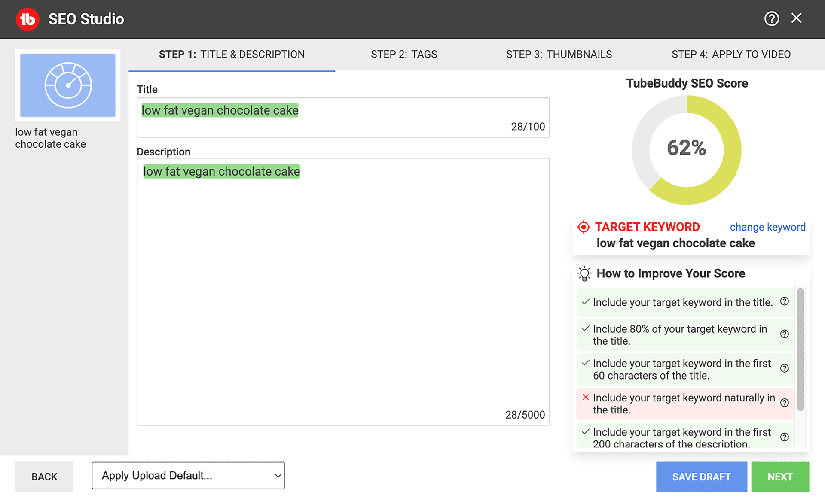
Task: Click into the Description text area
Action: (x=343, y=291)
